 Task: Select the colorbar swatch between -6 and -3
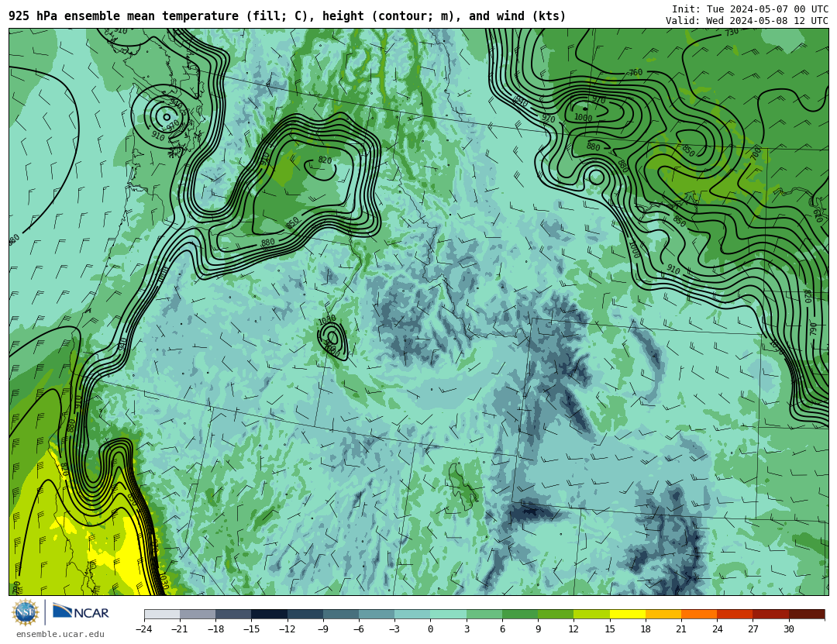click(377, 614)
